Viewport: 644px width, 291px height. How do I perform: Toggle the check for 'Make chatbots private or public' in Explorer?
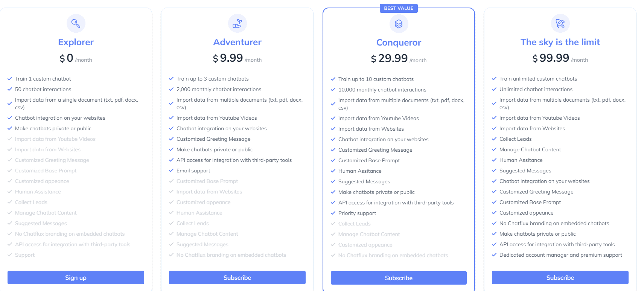10,128
